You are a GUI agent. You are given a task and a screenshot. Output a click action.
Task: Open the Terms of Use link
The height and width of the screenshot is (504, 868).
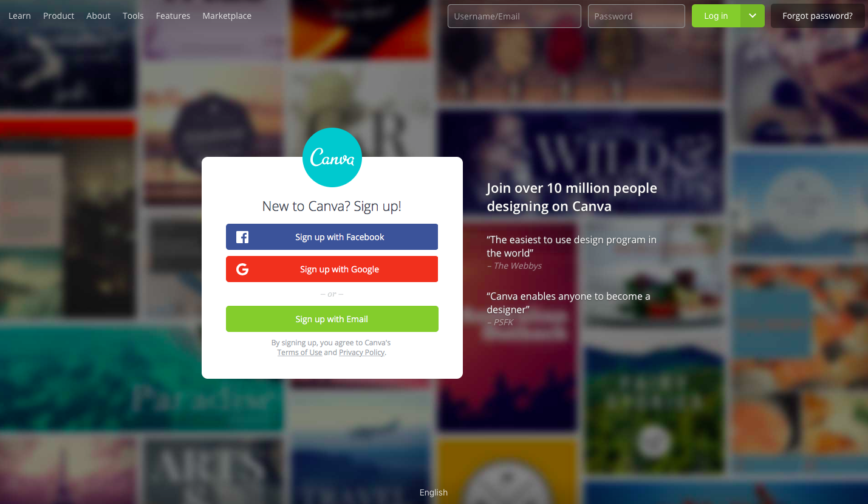point(299,353)
